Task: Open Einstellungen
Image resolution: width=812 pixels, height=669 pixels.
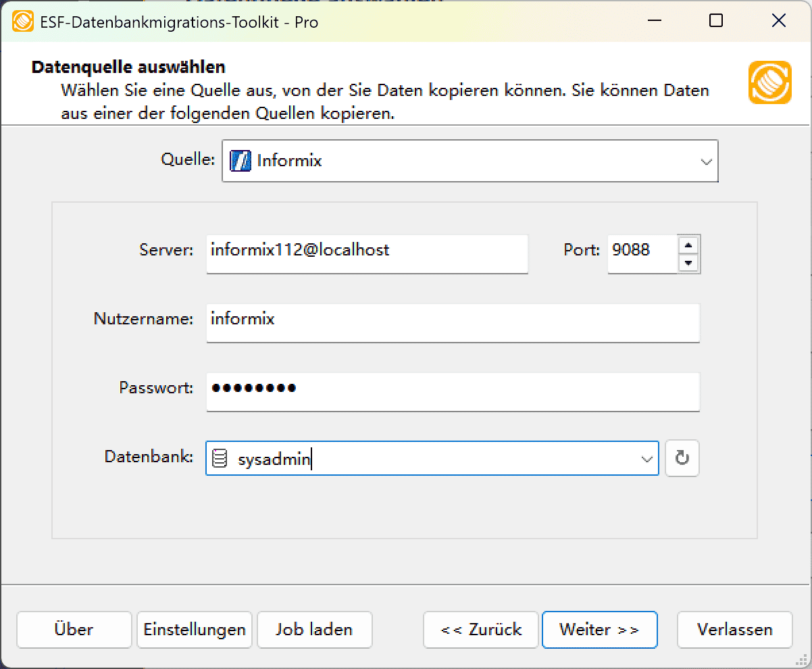Action: click(x=194, y=629)
